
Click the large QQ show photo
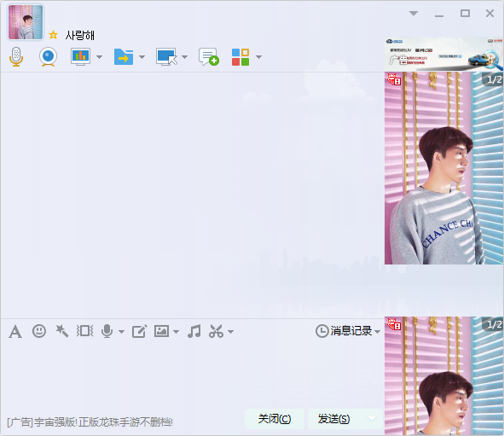point(444,168)
